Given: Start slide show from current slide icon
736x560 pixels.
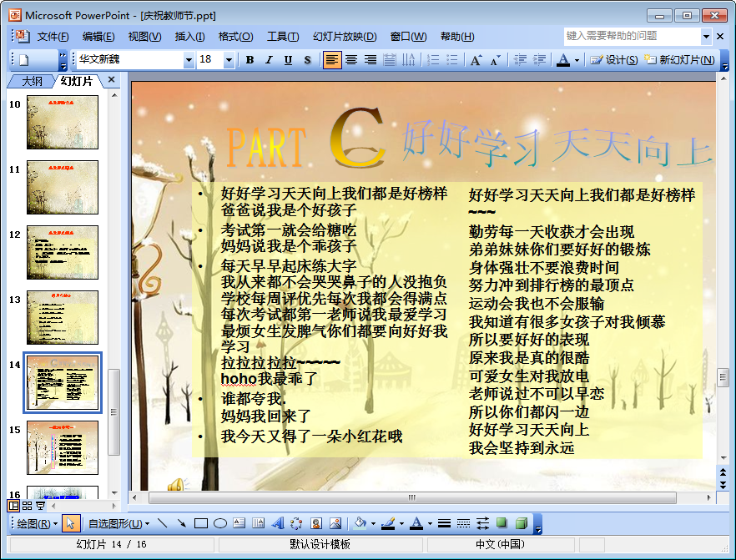Looking at the screenshot, I should coord(40,506).
